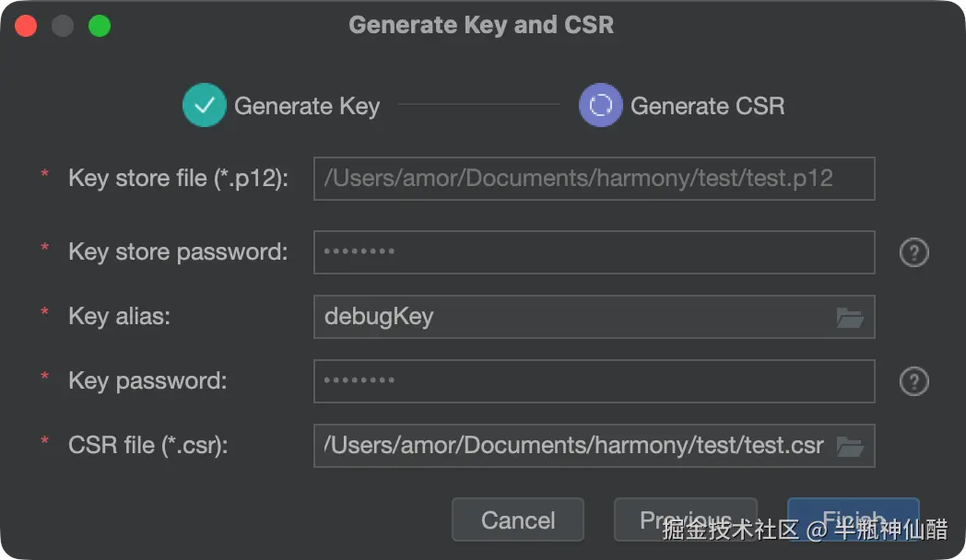Click Finish to generate the CSR
Image resolution: width=966 pixels, height=560 pixels.
click(x=853, y=520)
